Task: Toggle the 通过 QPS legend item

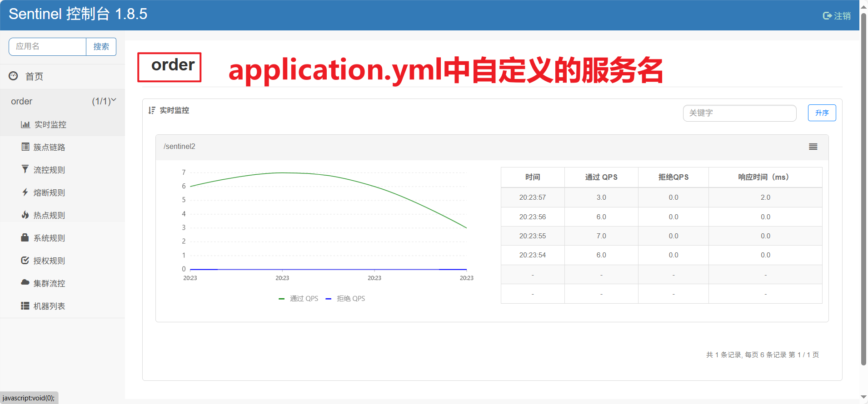Action: tap(299, 298)
